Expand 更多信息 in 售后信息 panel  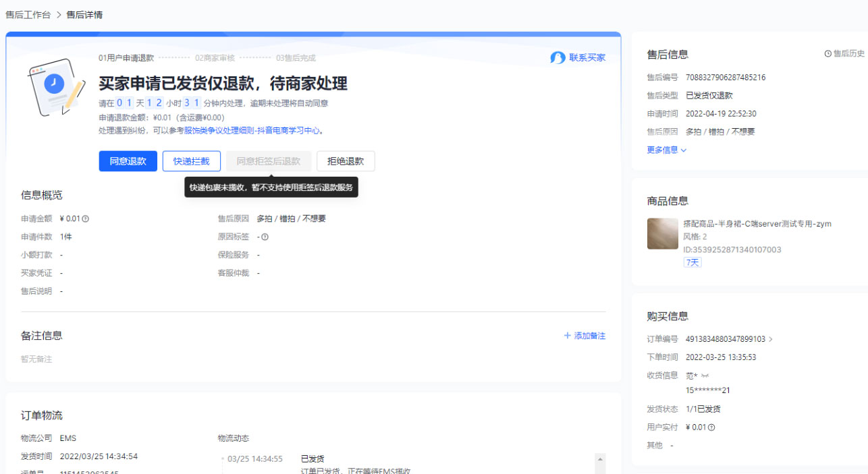661,150
